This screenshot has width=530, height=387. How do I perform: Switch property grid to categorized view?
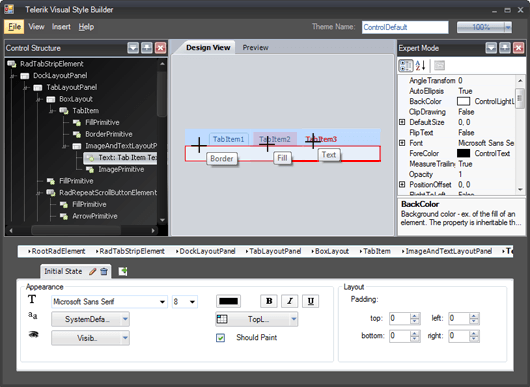406,65
